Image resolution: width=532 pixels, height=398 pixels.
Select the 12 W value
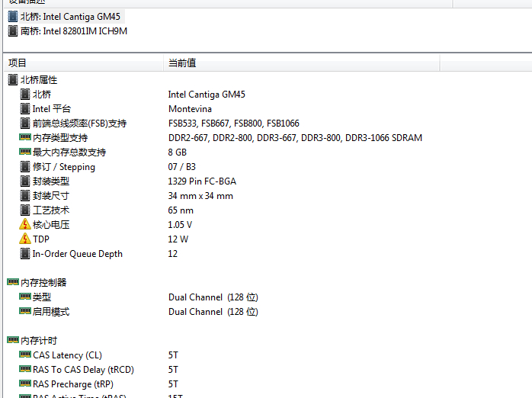click(178, 239)
